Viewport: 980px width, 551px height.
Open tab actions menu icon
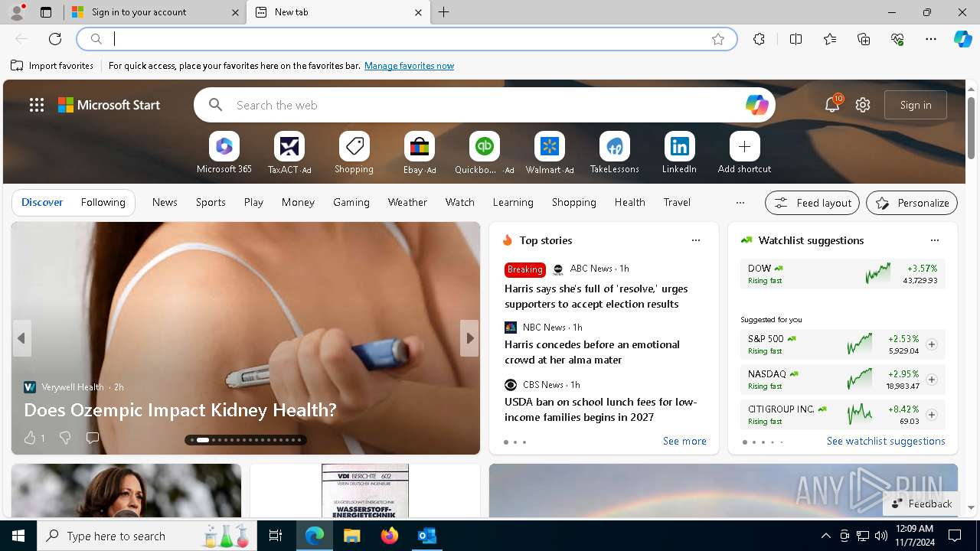point(46,12)
